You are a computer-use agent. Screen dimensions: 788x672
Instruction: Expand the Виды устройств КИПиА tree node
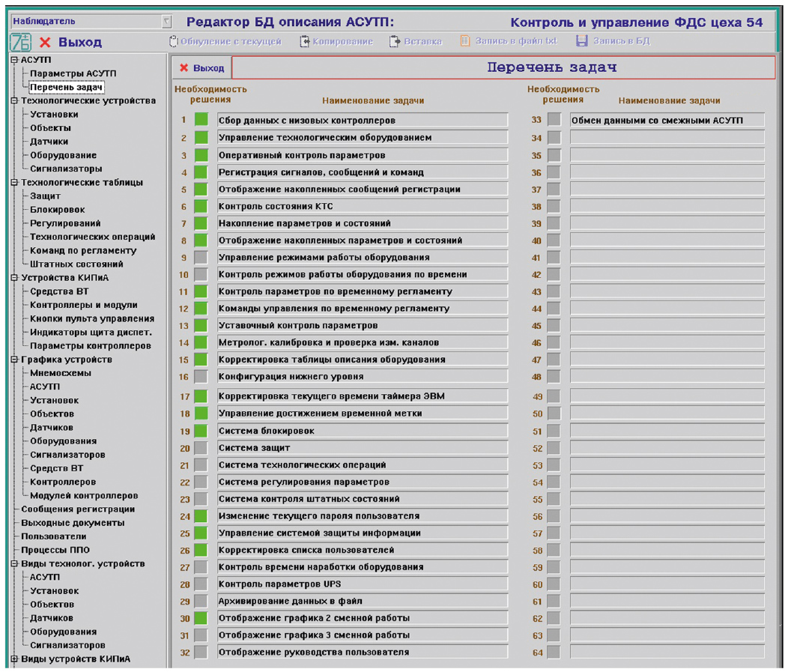click(14, 659)
